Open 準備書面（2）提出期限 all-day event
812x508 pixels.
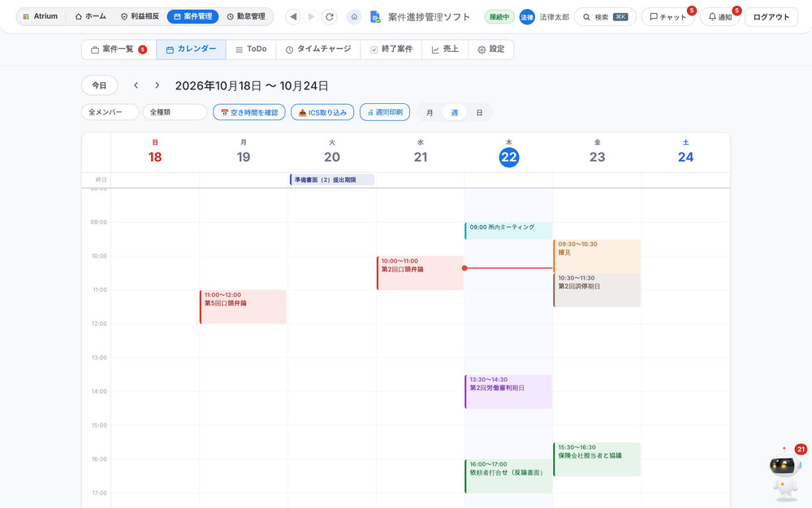[x=332, y=180]
